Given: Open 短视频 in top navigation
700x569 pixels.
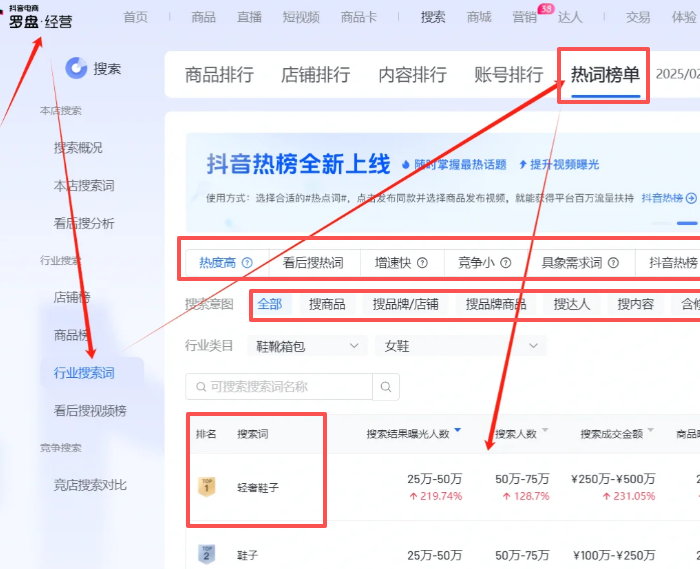Looking at the screenshot, I should [301, 17].
